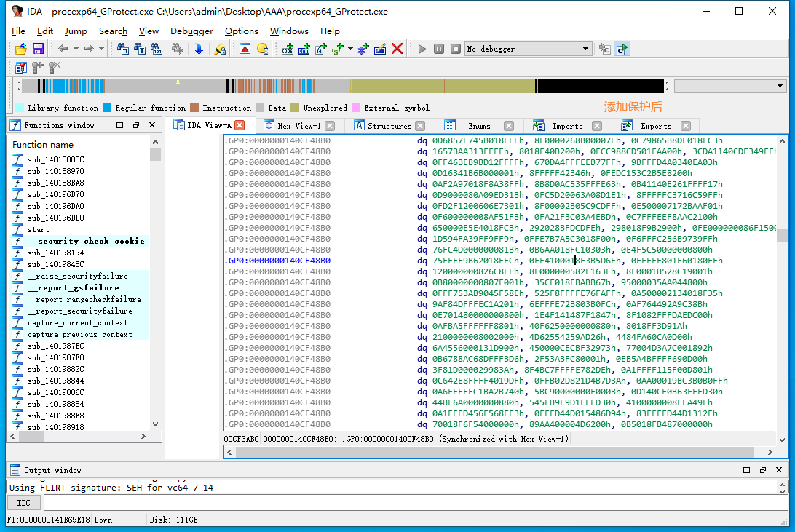The width and height of the screenshot is (795, 532).
Task: Click the Convert to code icon
Action: pos(288,49)
